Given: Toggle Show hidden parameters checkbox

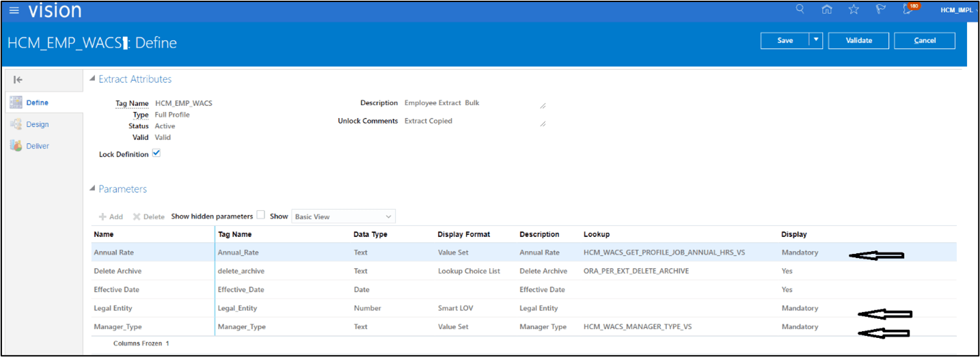Looking at the screenshot, I should [x=260, y=215].
